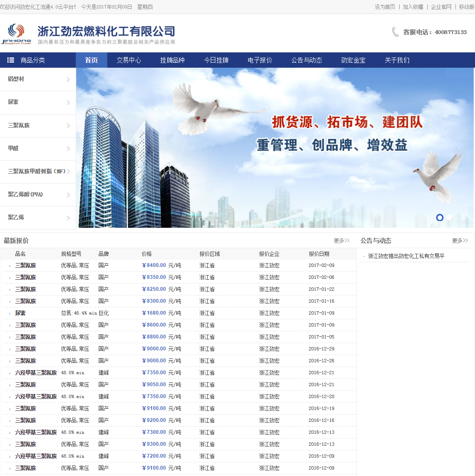Image resolution: width=475 pixels, height=476 pixels.
Task: Expand 三聚氰胺甲醛树脂 (MF) category arrow
Action: tap(68, 172)
